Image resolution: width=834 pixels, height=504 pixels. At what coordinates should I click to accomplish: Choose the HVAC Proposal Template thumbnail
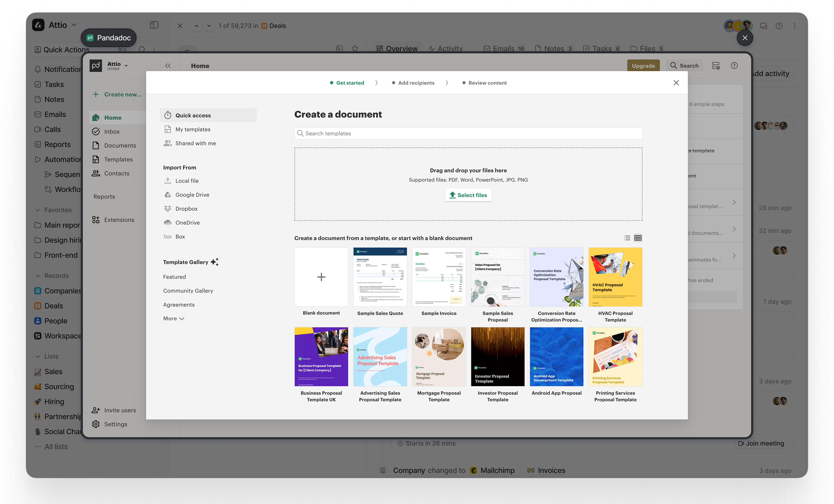click(x=615, y=277)
